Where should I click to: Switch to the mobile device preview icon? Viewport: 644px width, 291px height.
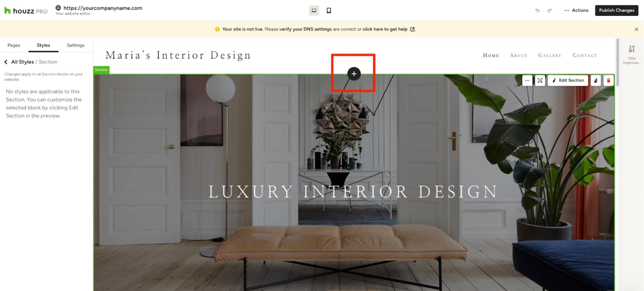[329, 10]
